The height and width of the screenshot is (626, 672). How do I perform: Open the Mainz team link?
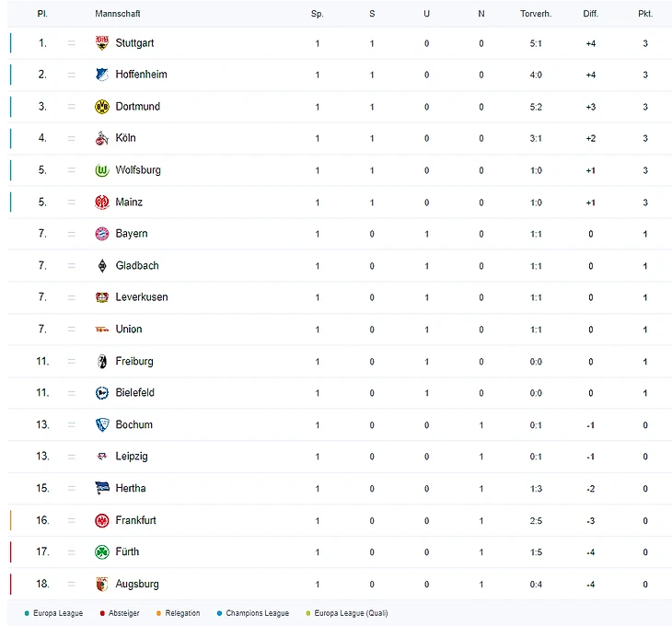[x=129, y=202]
